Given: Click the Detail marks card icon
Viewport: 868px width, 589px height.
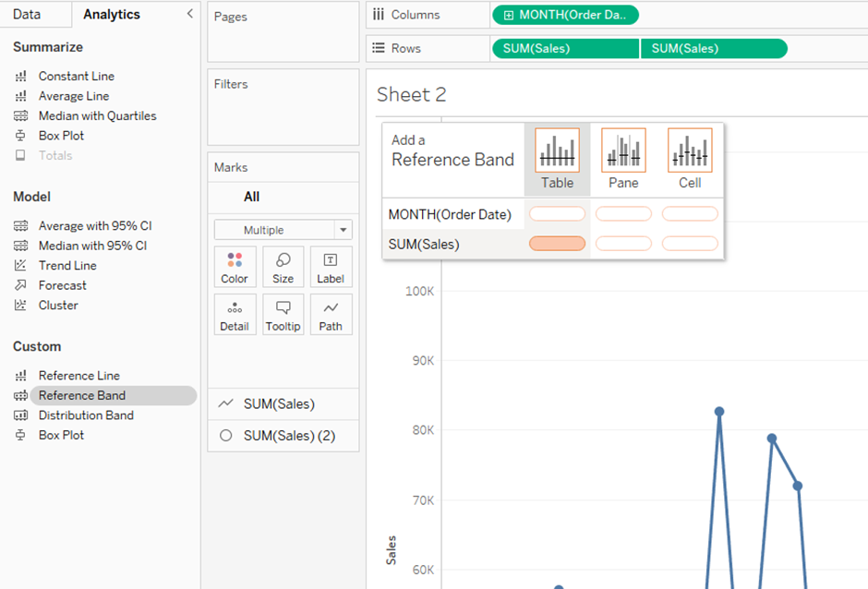Looking at the screenshot, I should click(x=235, y=314).
